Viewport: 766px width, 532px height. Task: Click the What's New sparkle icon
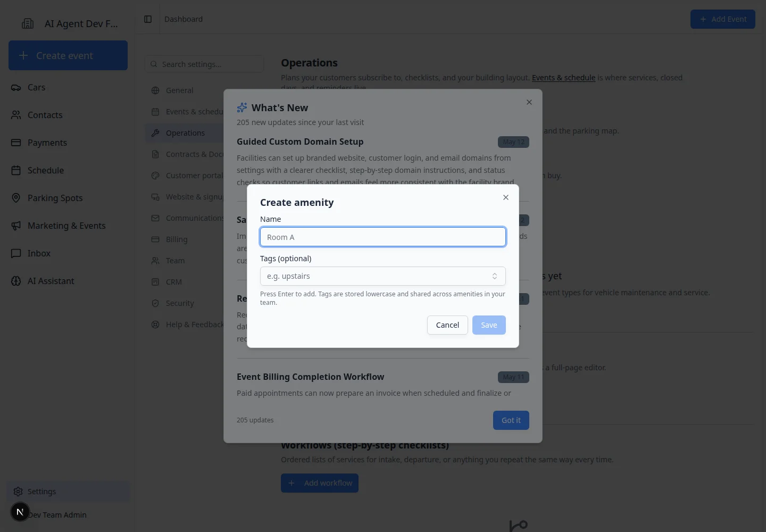point(242,107)
